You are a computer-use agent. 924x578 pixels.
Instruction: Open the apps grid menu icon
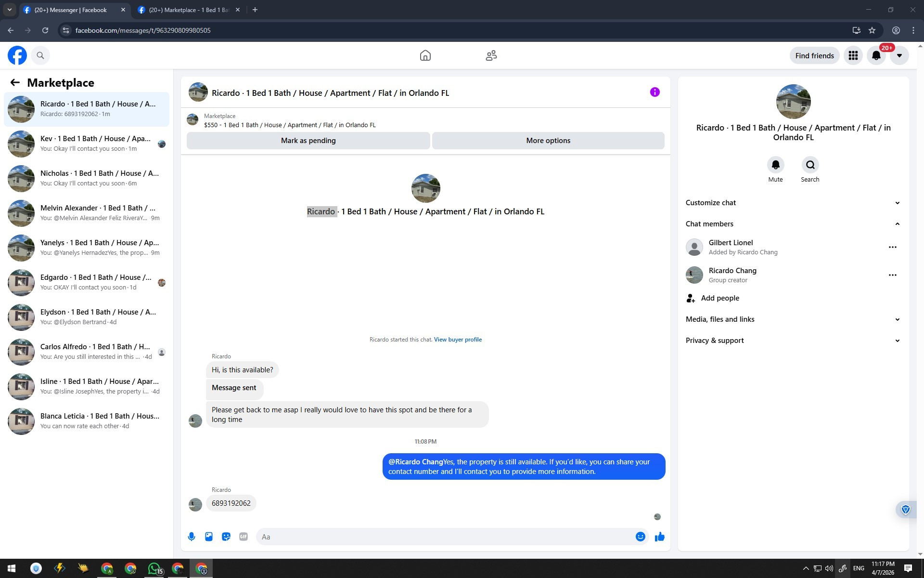coord(853,55)
